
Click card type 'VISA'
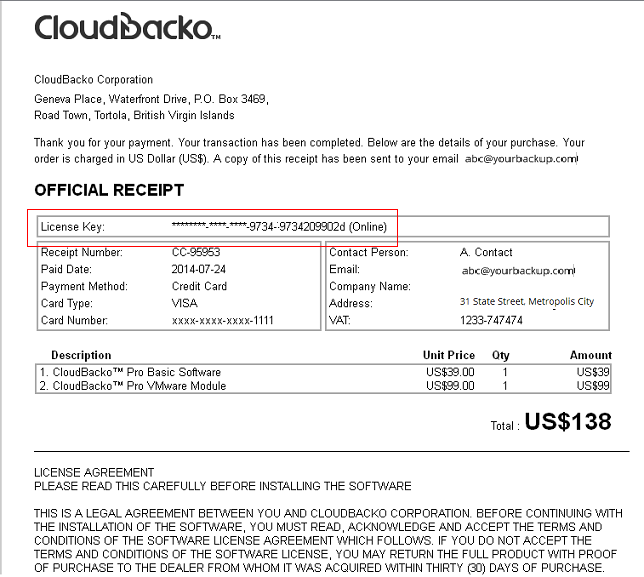click(x=185, y=303)
